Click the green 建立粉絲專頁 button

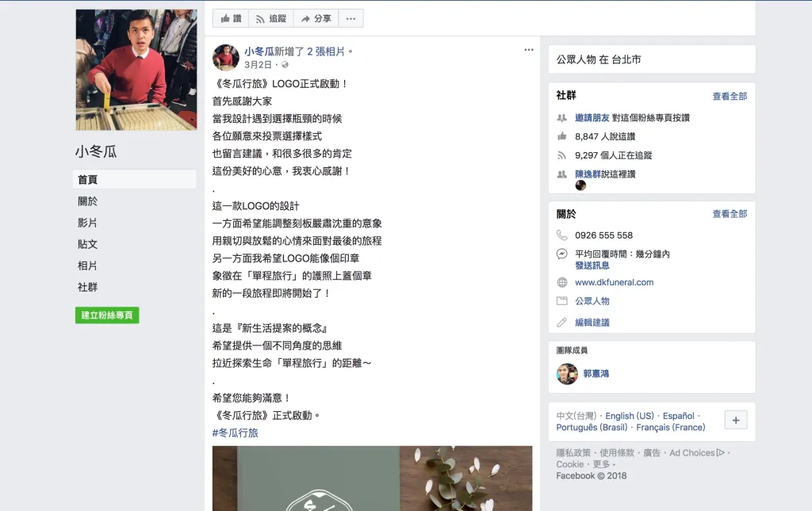click(x=107, y=315)
